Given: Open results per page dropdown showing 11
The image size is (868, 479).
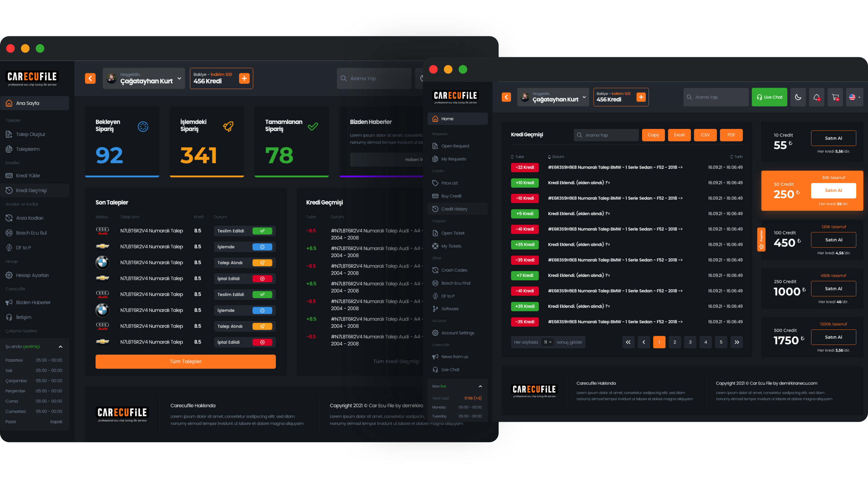Looking at the screenshot, I should [x=547, y=342].
